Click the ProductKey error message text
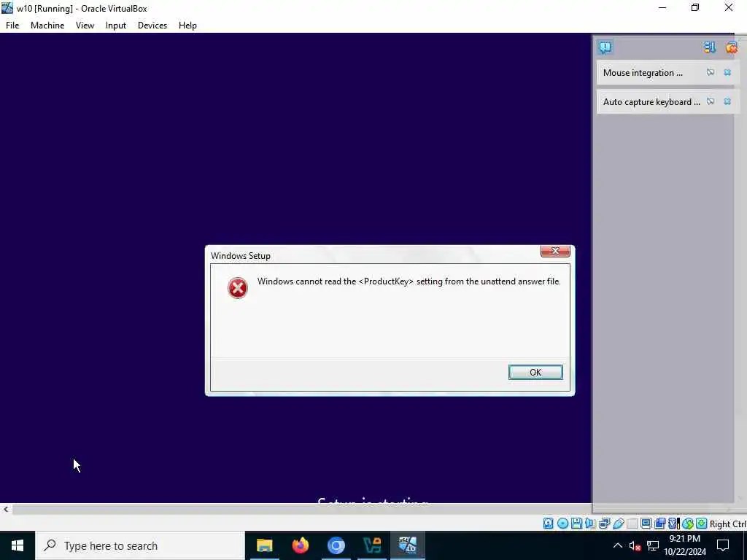Viewport: 747px width, 560px height. (x=409, y=281)
